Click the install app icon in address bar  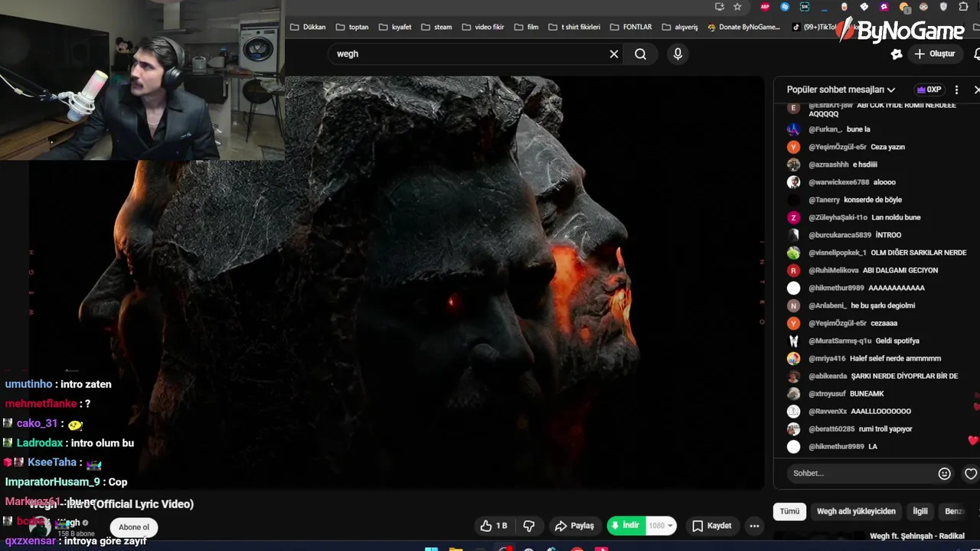[x=720, y=7]
